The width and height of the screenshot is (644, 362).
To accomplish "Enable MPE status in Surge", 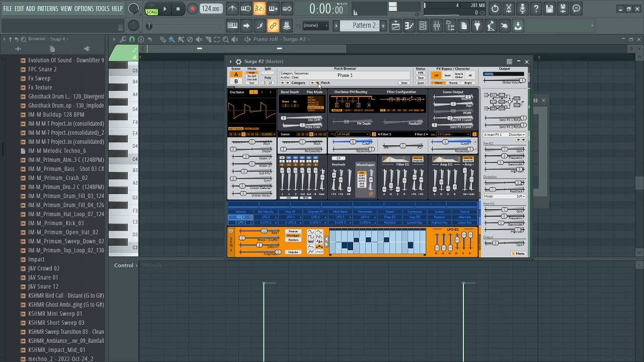I will (421, 73).
